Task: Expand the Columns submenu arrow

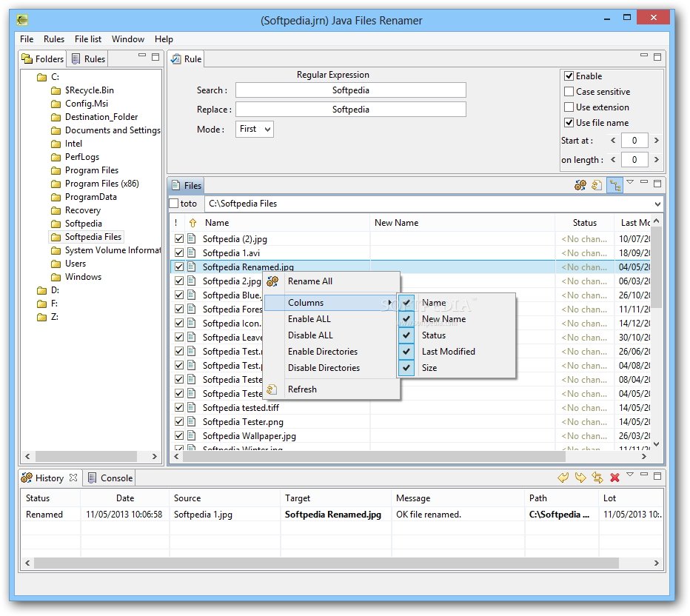Action: pos(389,302)
